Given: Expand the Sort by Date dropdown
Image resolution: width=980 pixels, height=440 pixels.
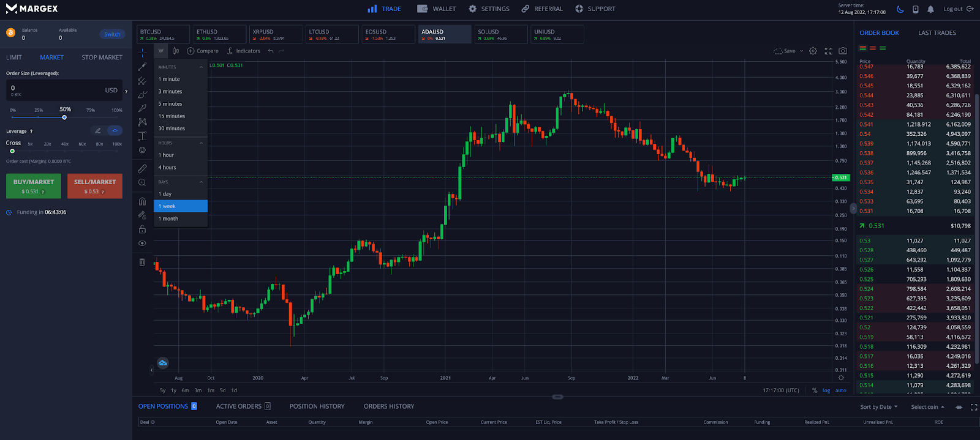Looking at the screenshot, I should [878, 407].
